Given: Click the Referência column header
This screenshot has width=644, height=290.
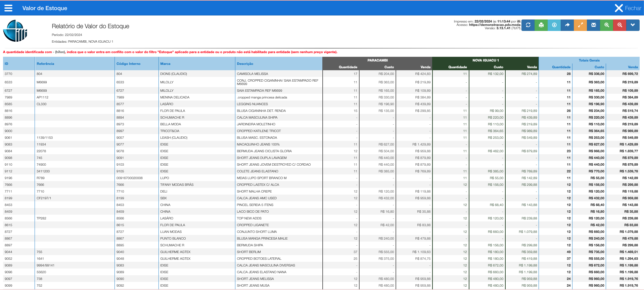Looking at the screenshot, I should (45, 64).
